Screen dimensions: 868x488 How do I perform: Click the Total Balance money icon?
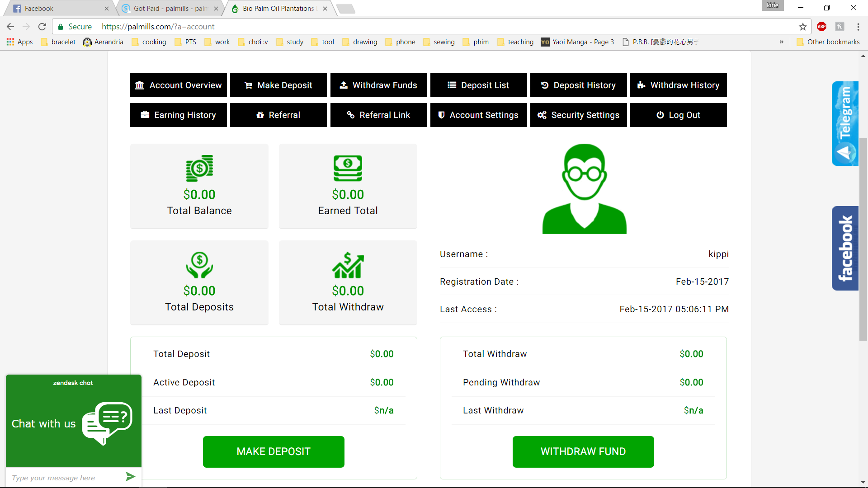(199, 168)
